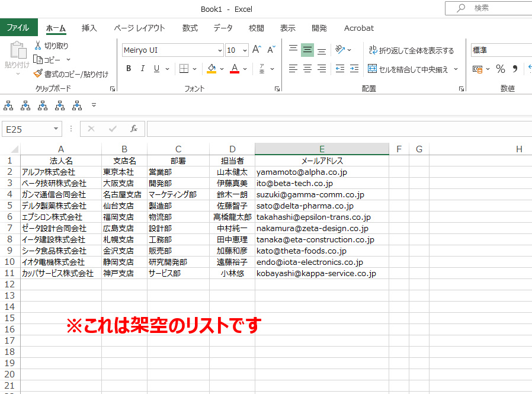Toggle middle vertical alignment
The image size is (532, 394).
[x=307, y=50]
